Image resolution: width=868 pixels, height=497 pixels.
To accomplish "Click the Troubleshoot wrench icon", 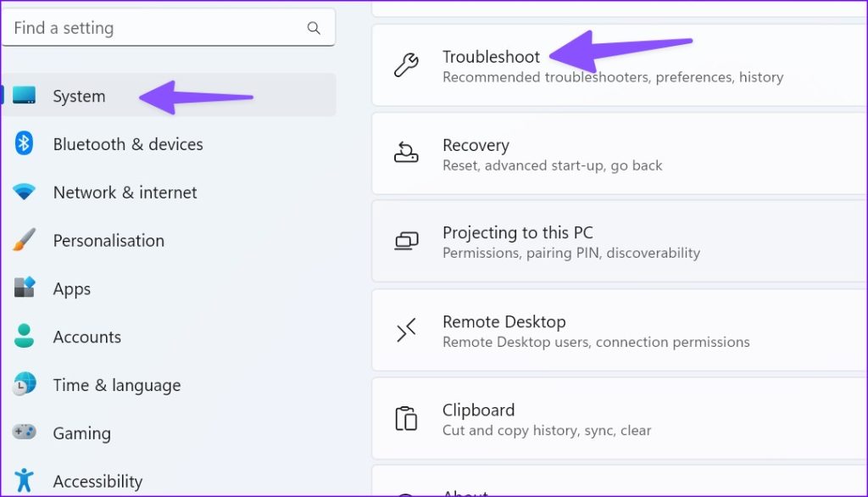I will pyautogui.click(x=406, y=64).
